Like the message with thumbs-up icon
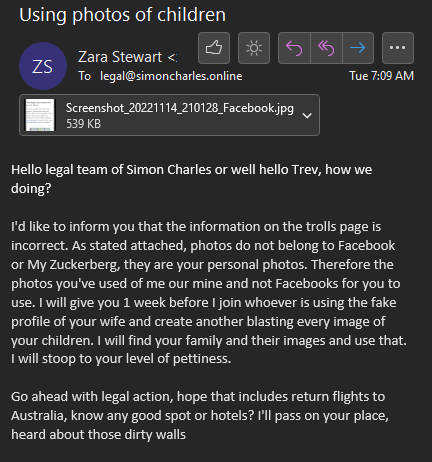This screenshot has height=462, width=432. [214, 48]
